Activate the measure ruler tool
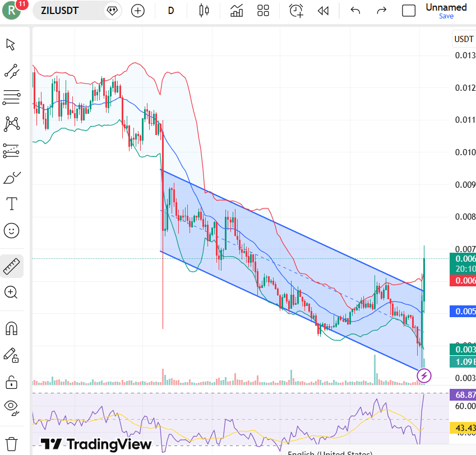 tap(11, 267)
